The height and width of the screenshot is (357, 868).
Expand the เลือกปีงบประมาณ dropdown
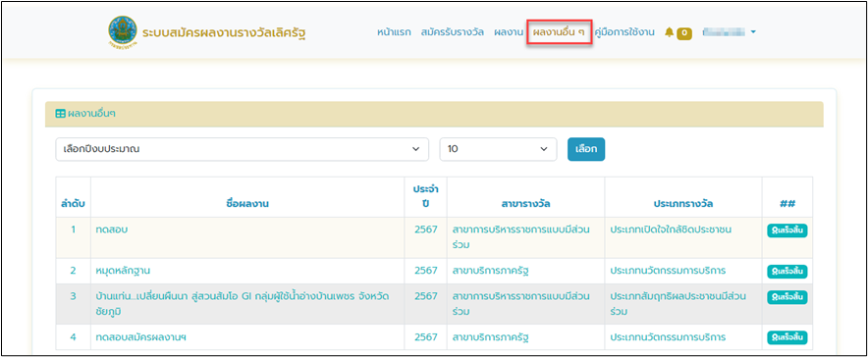[x=242, y=149]
